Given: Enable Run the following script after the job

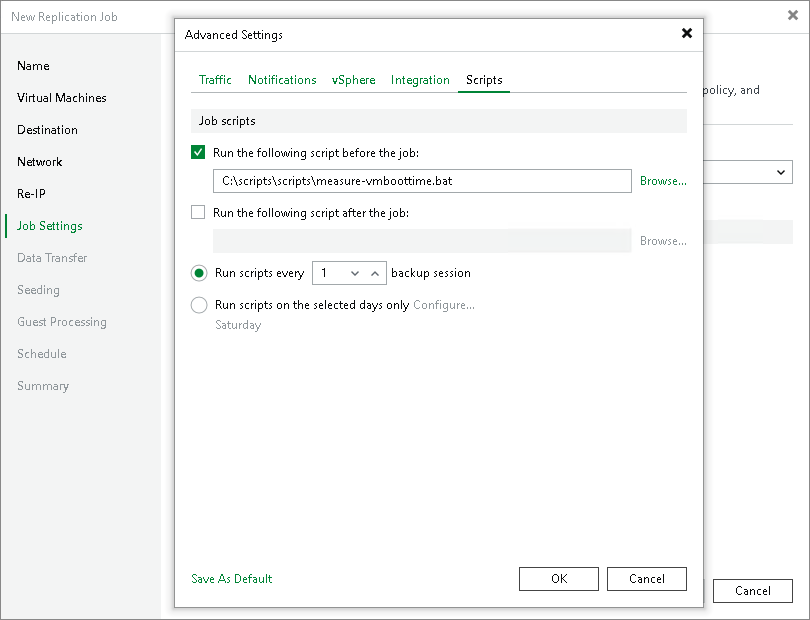Looking at the screenshot, I should click(198, 212).
